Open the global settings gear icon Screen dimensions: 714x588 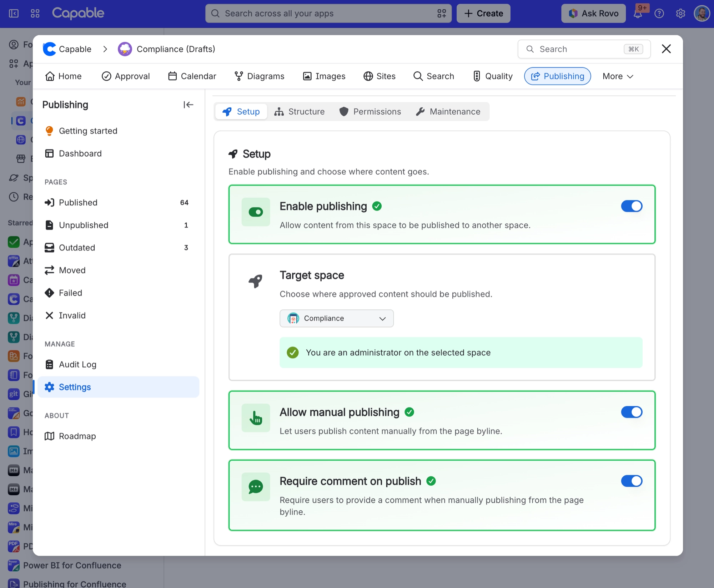(x=680, y=14)
